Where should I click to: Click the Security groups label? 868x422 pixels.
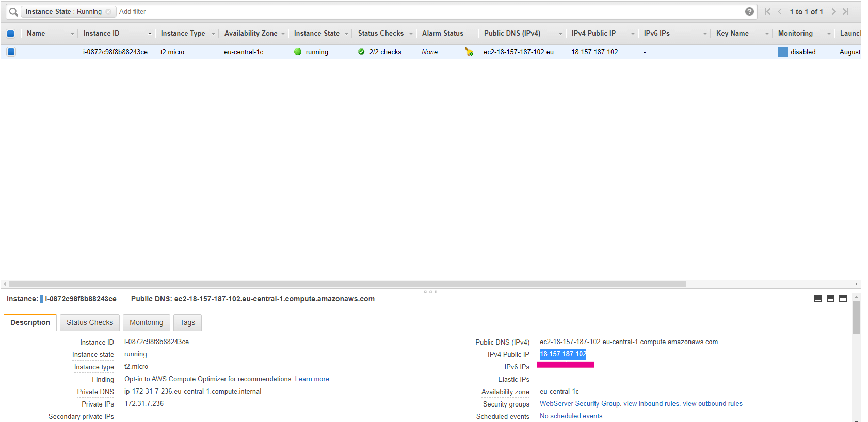pyautogui.click(x=506, y=404)
